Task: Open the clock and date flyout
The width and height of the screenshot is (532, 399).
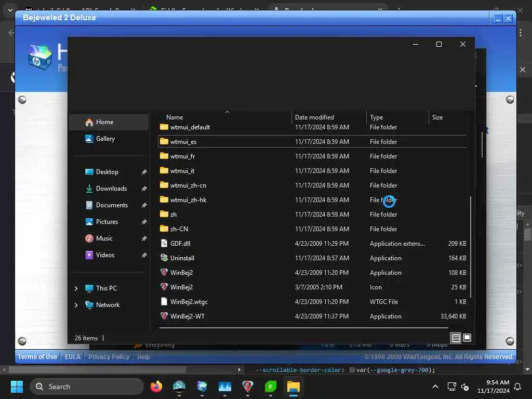Action: pos(494,387)
